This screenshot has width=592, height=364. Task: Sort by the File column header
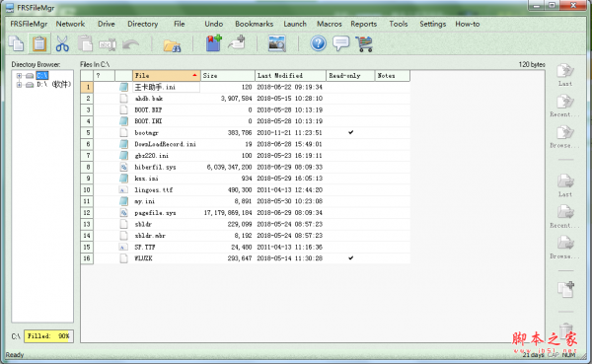pyautogui.click(x=167, y=76)
